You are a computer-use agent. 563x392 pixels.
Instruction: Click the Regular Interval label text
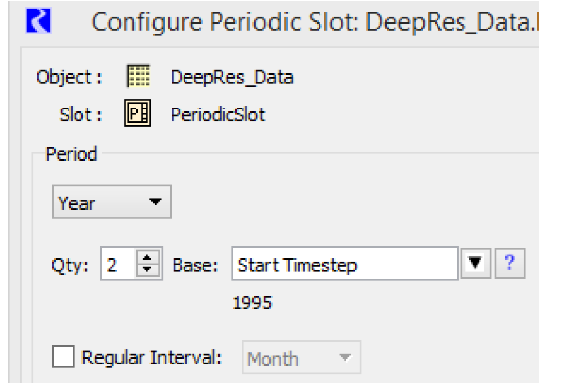[x=151, y=358]
